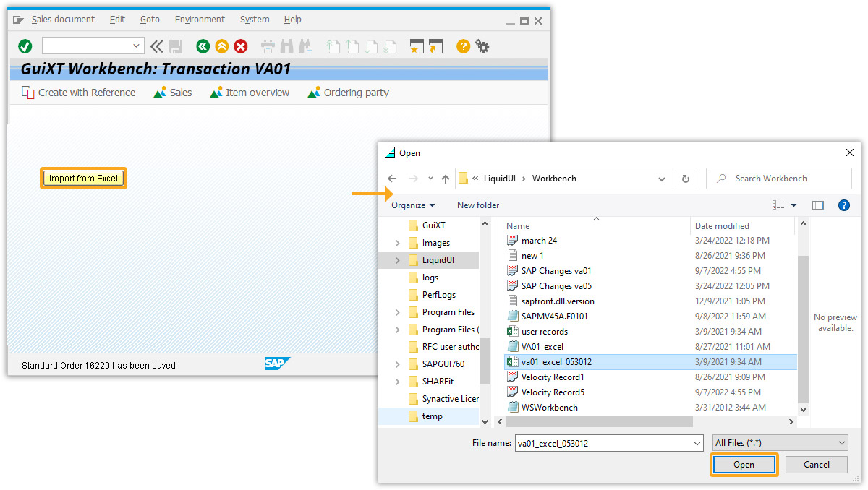Viewport: 868px width, 490px height.
Task: Open the orange Help question mark icon
Action: pos(463,46)
